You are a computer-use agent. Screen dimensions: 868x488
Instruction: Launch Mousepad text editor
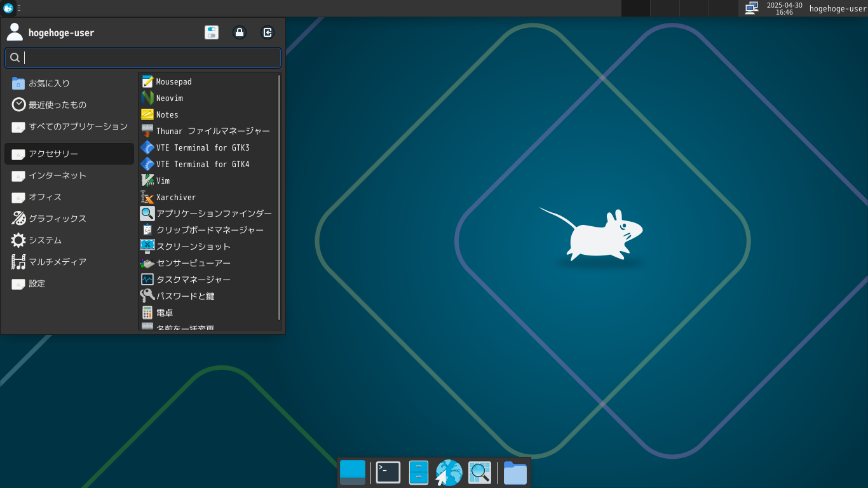click(173, 82)
